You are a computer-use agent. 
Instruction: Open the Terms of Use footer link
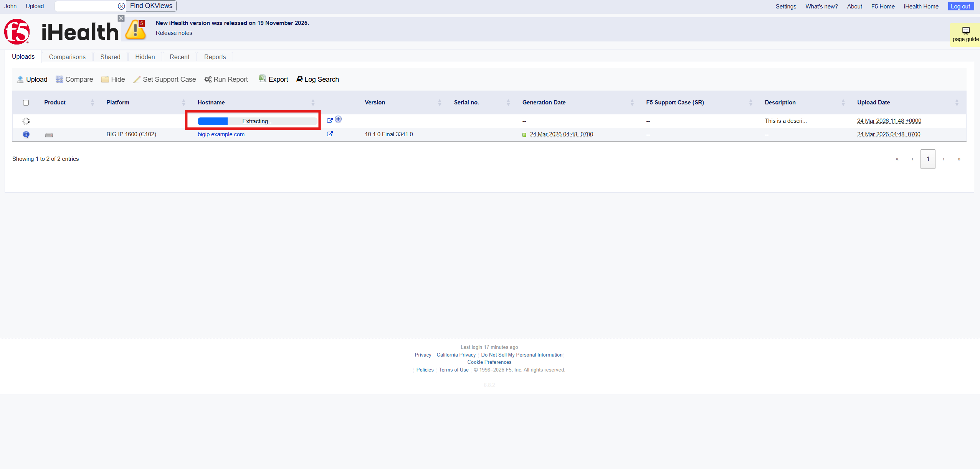coord(454,370)
